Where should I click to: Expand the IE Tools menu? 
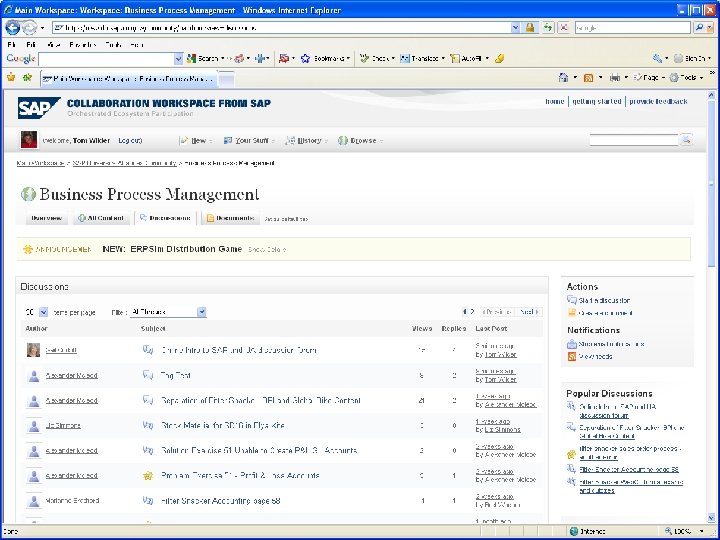point(686,78)
